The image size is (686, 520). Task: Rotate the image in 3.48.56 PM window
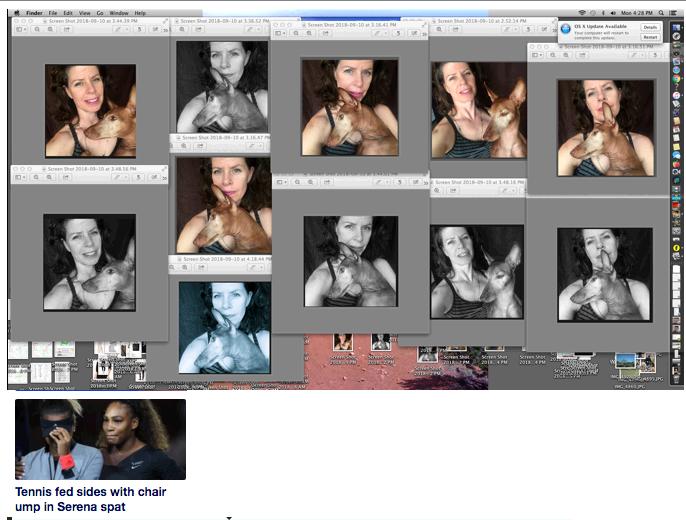139,177
